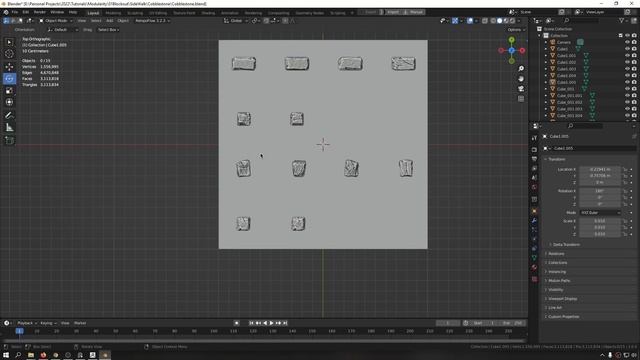Image resolution: width=640 pixels, height=360 pixels.
Task: Expand the Cube1.002 tree row arrow
Action: [546, 62]
